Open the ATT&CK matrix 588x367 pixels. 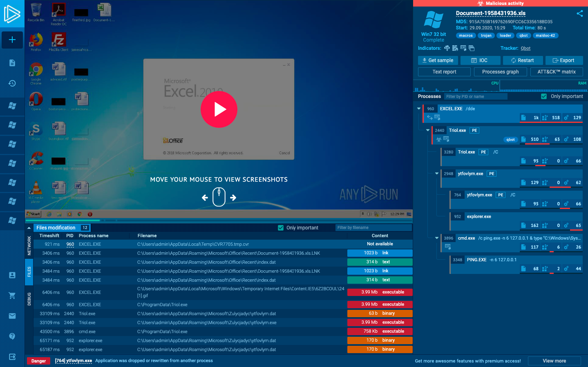(x=557, y=72)
